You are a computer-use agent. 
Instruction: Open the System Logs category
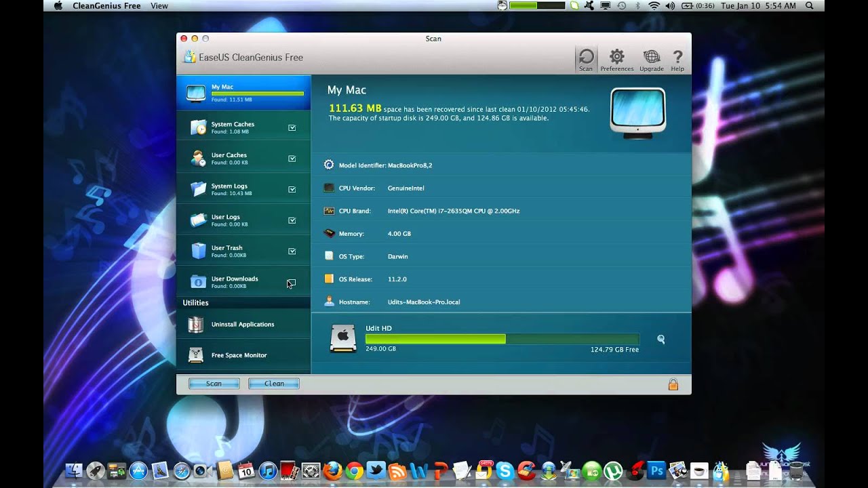(243, 189)
